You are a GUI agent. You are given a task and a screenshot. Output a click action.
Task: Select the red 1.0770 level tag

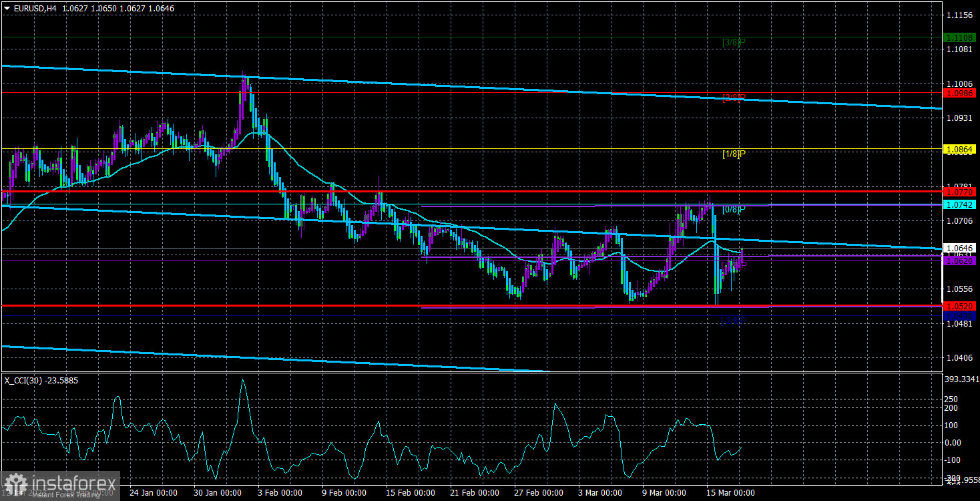[x=961, y=192]
